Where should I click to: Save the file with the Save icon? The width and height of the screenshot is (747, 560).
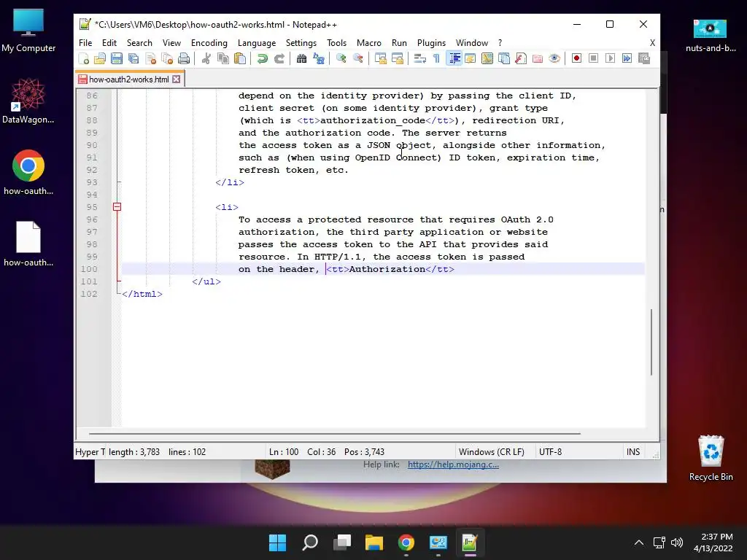pos(117,58)
